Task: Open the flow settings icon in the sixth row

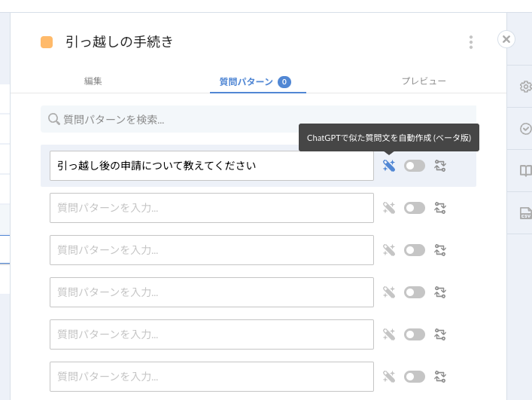Action: (440, 377)
